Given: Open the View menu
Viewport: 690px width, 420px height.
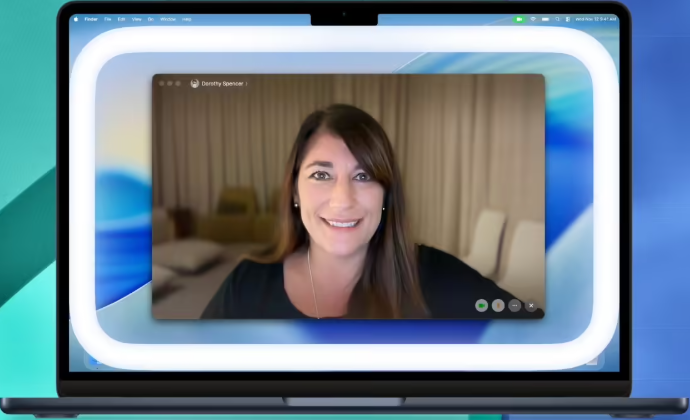Looking at the screenshot, I should 137,19.
